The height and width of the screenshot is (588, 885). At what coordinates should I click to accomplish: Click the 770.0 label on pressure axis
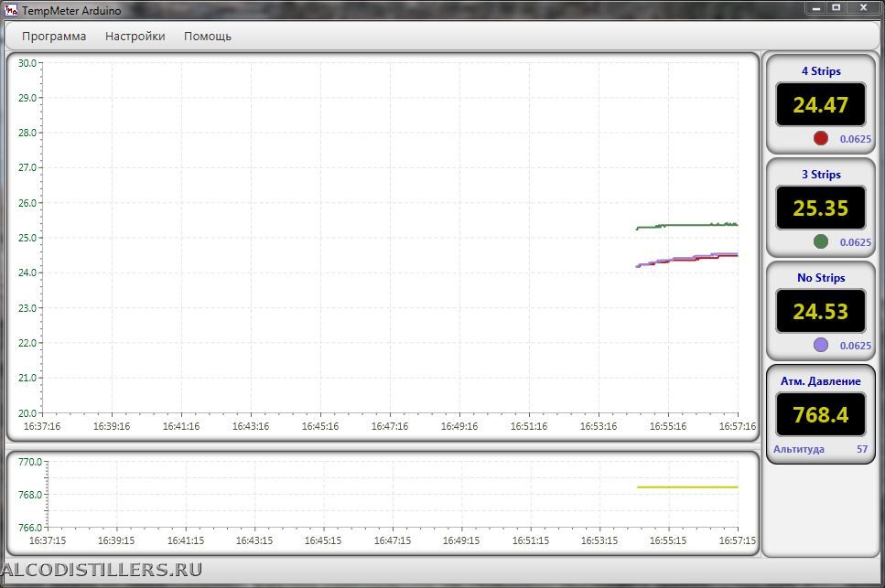30,462
